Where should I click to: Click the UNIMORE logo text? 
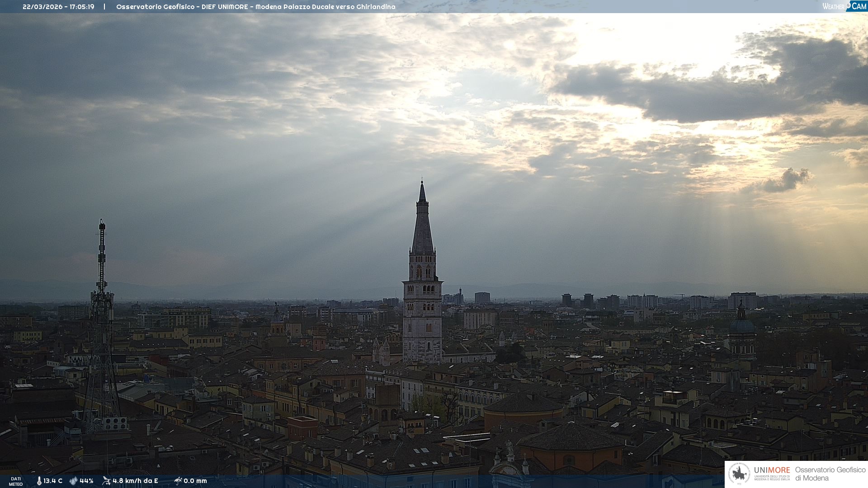[772, 470]
